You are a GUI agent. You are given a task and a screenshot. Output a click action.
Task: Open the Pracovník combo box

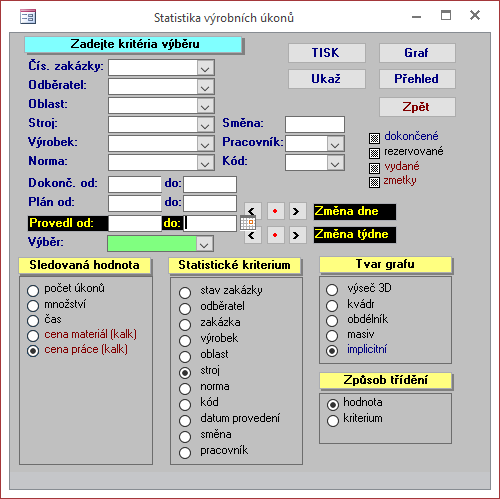click(335, 144)
